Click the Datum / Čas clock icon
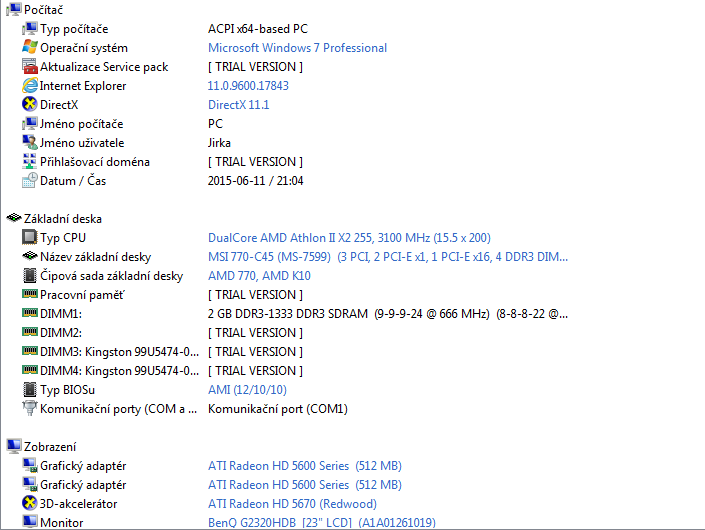 (x=30, y=180)
